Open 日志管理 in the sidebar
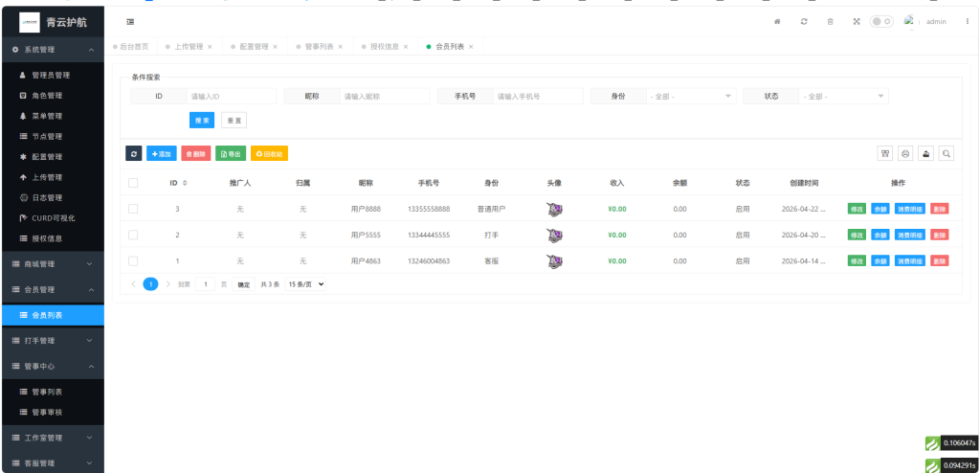 tap(52, 197)
